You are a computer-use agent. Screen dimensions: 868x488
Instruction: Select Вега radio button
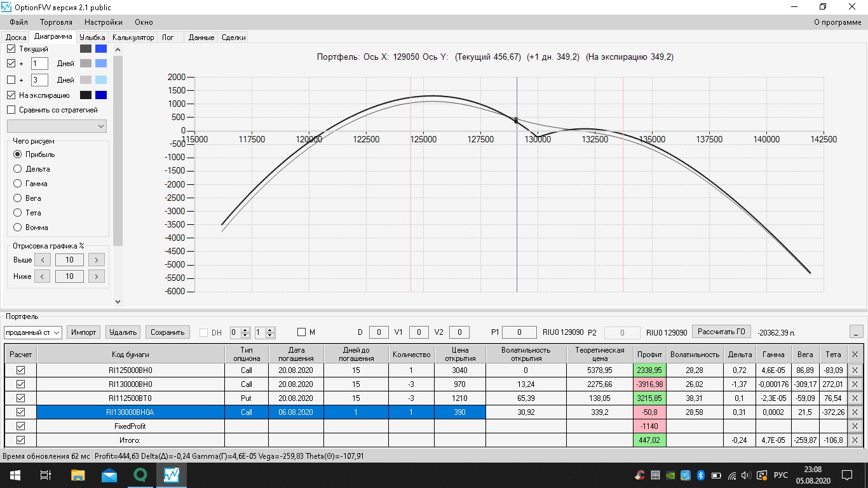(18, 198)
